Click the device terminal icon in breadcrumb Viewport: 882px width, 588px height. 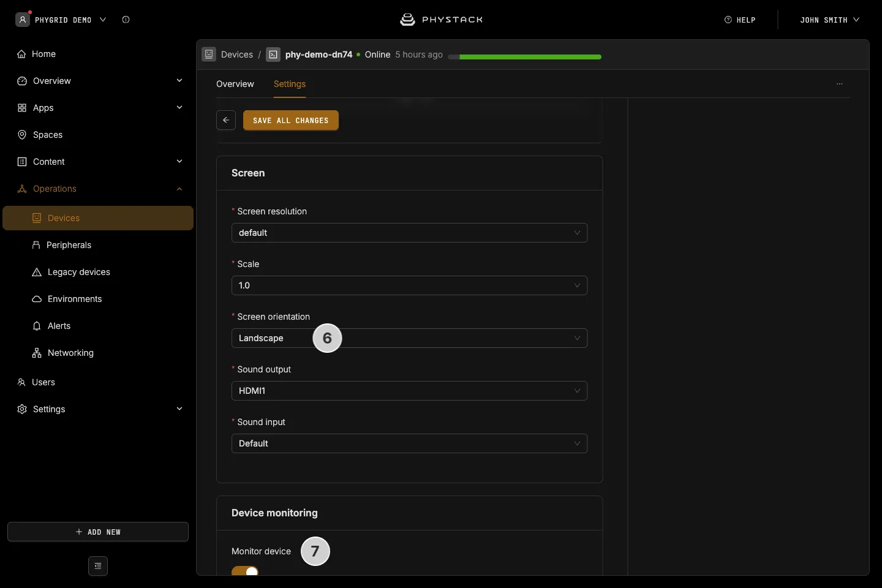coord(273,55)
